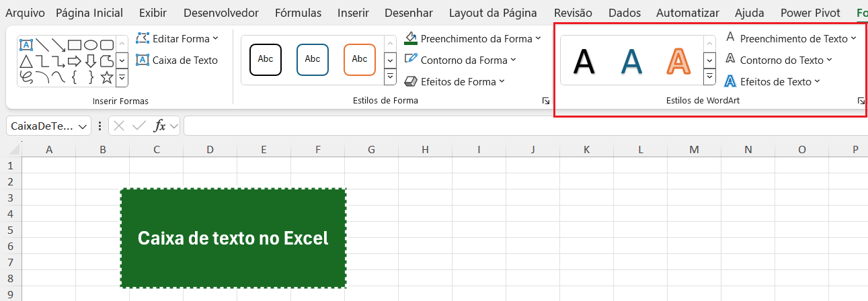This screenshot has height=301, width=868.
Task: Pick the oval shape from Inserir Formas
Action: click(91, 45)
